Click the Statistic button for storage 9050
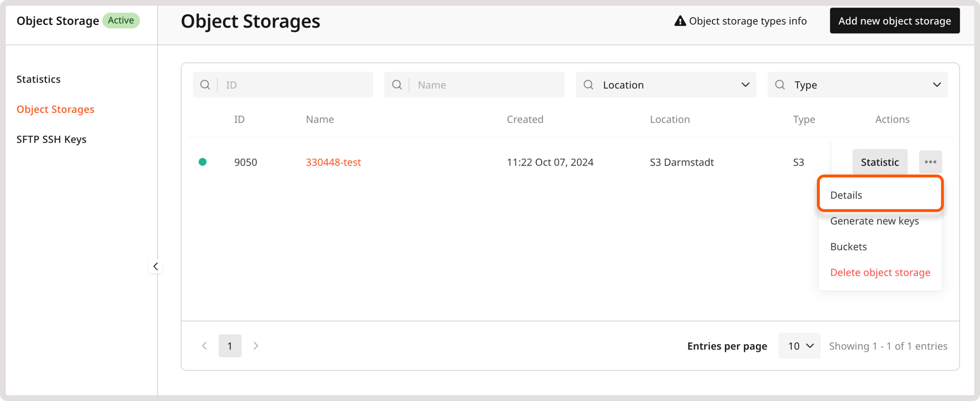The height and width of the screenshot is (401, 980). (880, 162)
